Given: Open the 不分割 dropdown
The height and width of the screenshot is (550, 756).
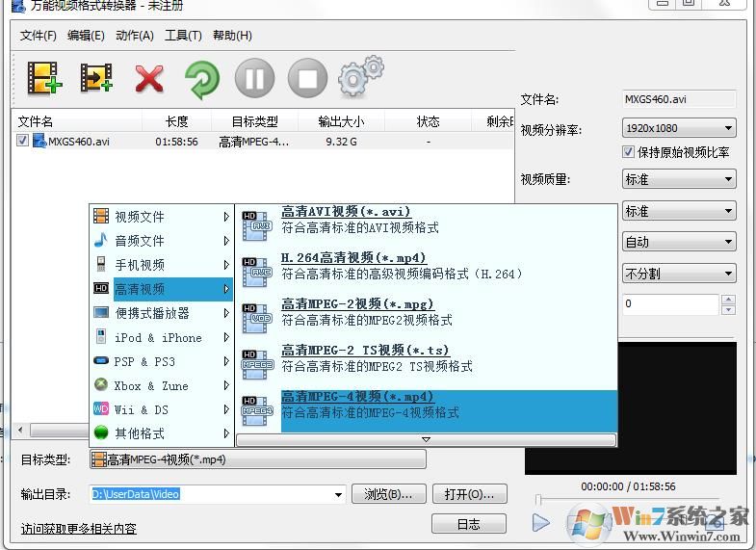Looking at the screenshot, I should click(x=679, y=274).
